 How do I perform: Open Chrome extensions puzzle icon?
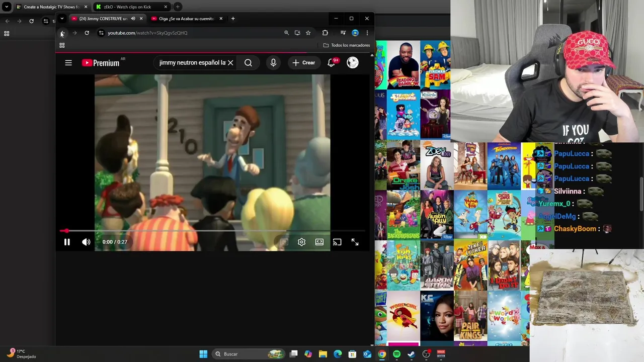point(325,33)
